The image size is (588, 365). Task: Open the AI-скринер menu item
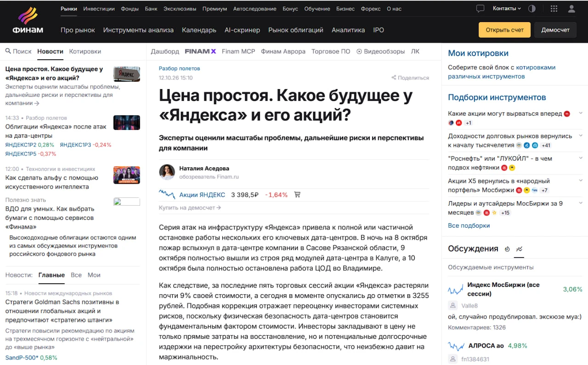pos(242,30)
